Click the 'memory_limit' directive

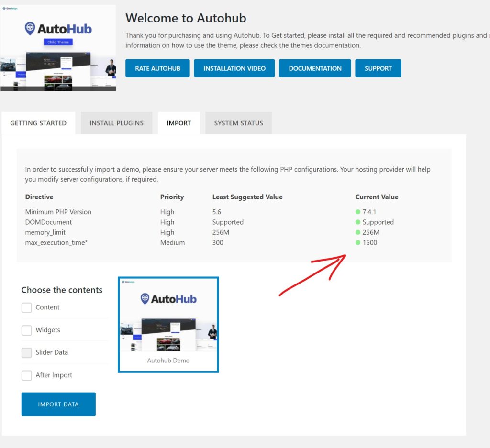(x=45, y=232)
